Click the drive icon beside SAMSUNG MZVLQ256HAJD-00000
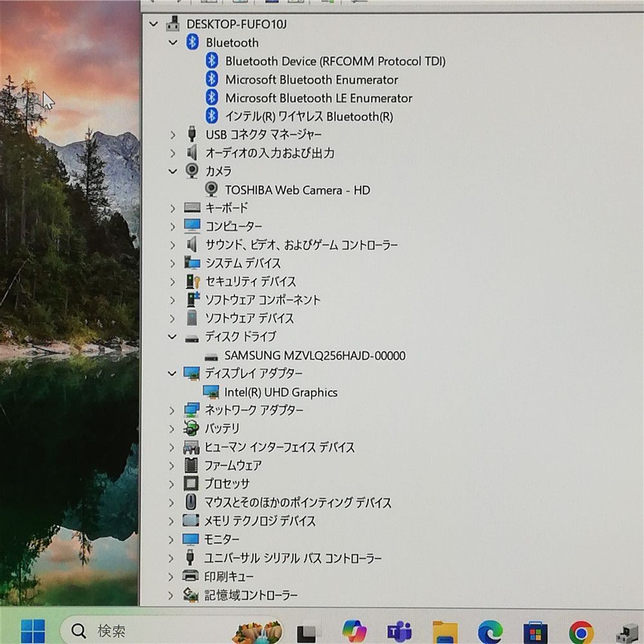The height and width of the screenshot is (644, 644). [x=211, y=355]
